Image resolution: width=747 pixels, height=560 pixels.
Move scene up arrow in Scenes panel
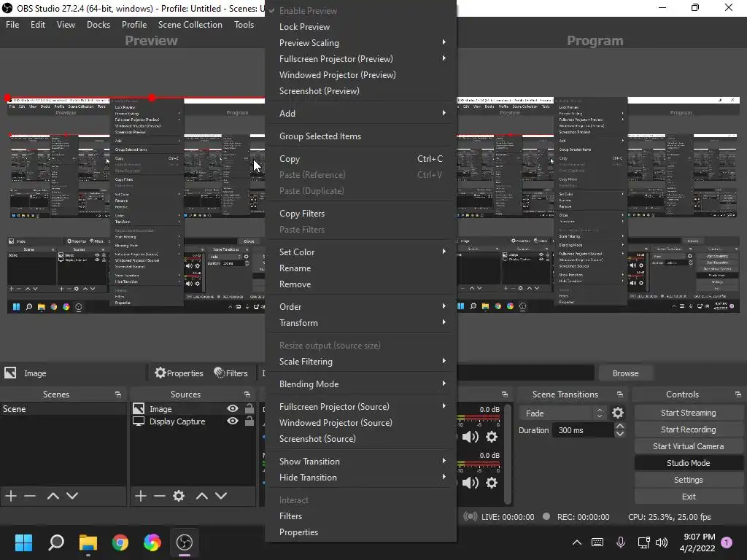(53, 496)
